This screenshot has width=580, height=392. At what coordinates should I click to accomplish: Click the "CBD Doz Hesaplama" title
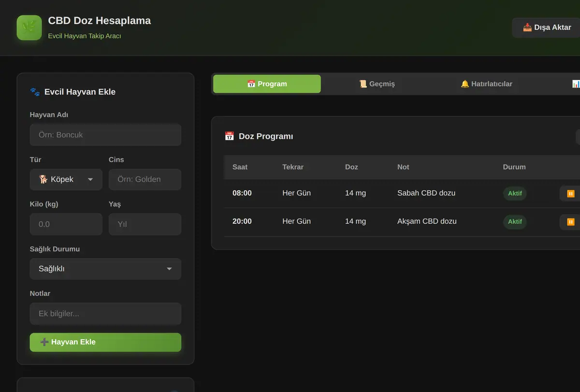tap(100, 21)
